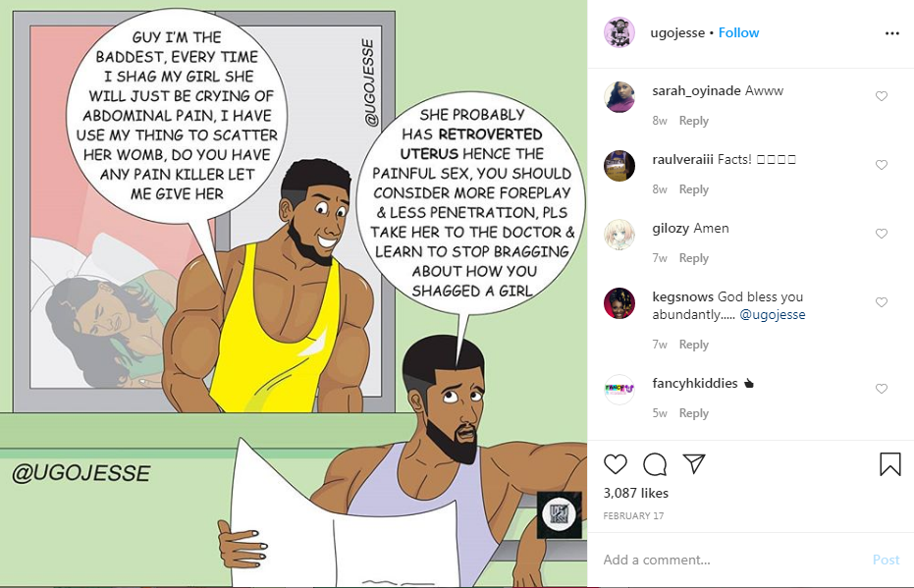The image size is (914, 588).
Task: Like fancyhkiddies' comment heart icon
Action: pyautogui.click(x=882, y=389)
